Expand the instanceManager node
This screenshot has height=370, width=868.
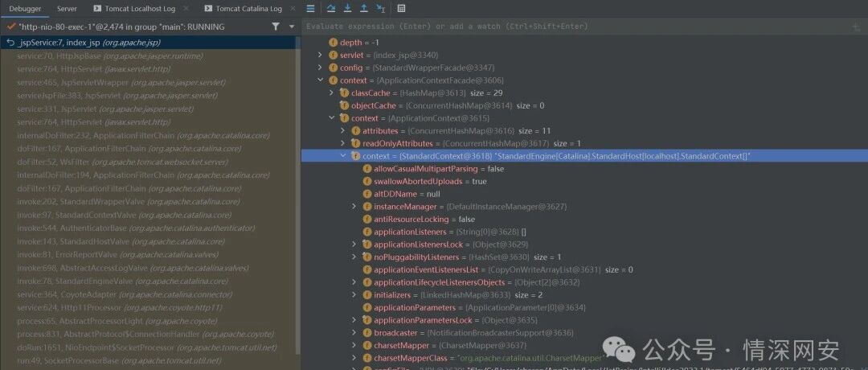354,207
